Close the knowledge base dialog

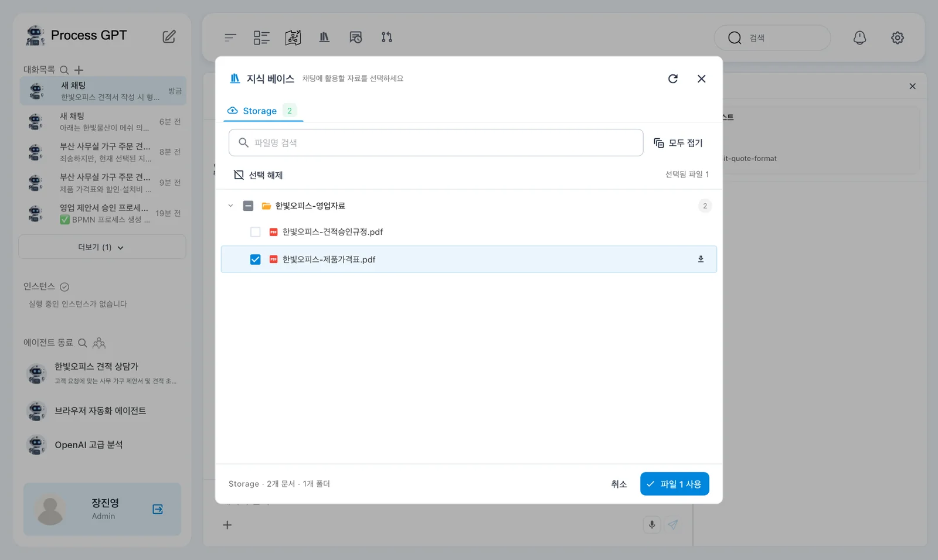701,78
